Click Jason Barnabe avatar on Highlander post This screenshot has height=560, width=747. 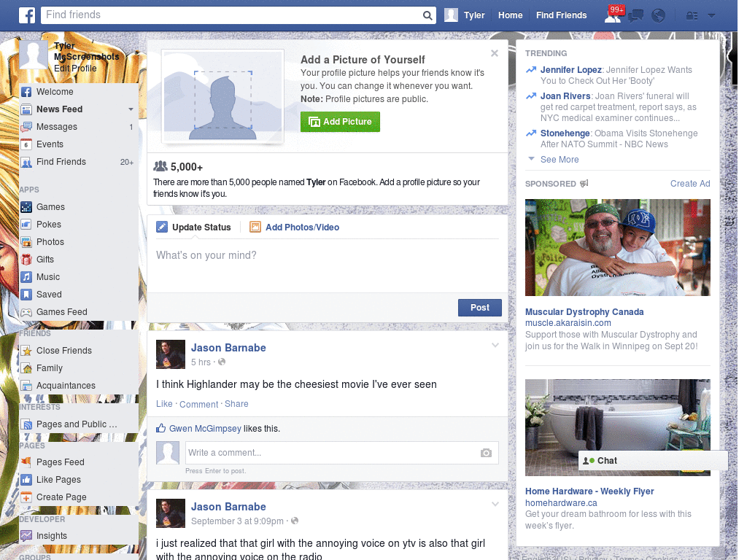(170, 354)
